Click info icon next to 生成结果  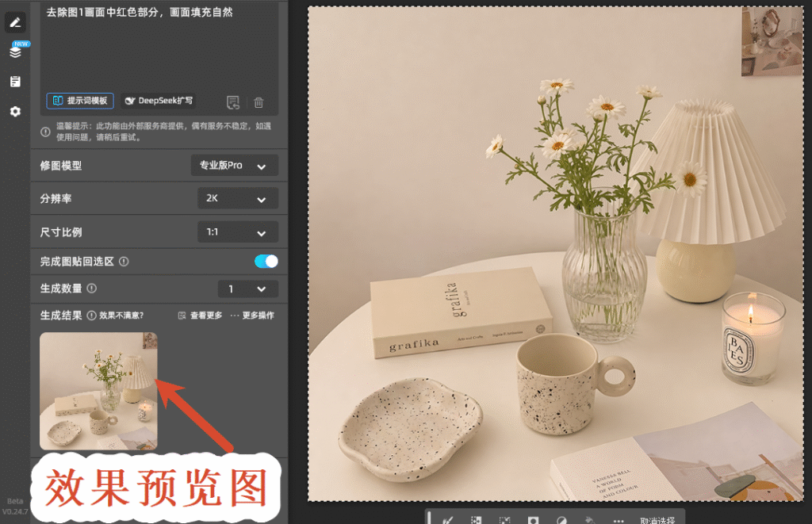pyautogui.click(x=92, y=316)
